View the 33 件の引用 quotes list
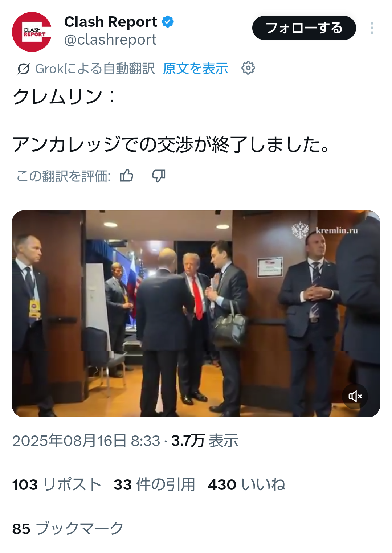 [x=155, y=484]
